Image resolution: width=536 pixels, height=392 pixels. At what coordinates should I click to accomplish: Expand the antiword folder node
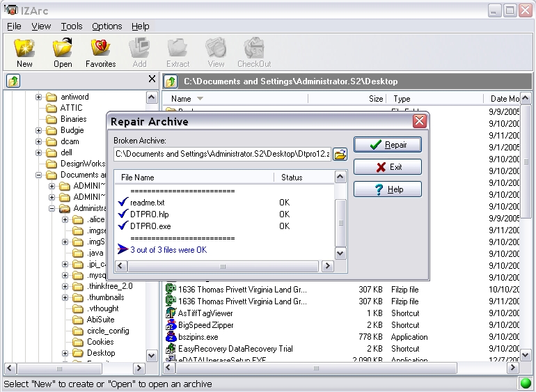pos(38,97)
